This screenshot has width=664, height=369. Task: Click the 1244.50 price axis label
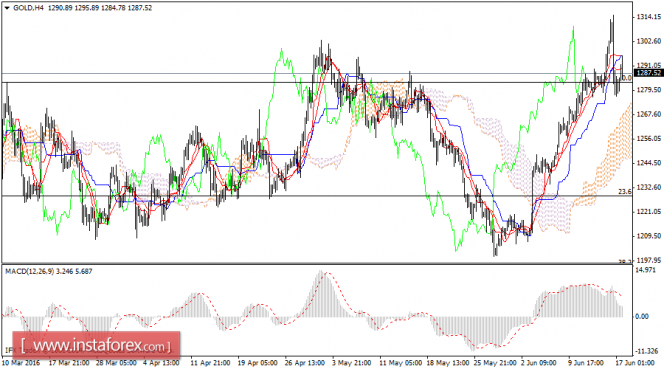[x=649, y=163]
